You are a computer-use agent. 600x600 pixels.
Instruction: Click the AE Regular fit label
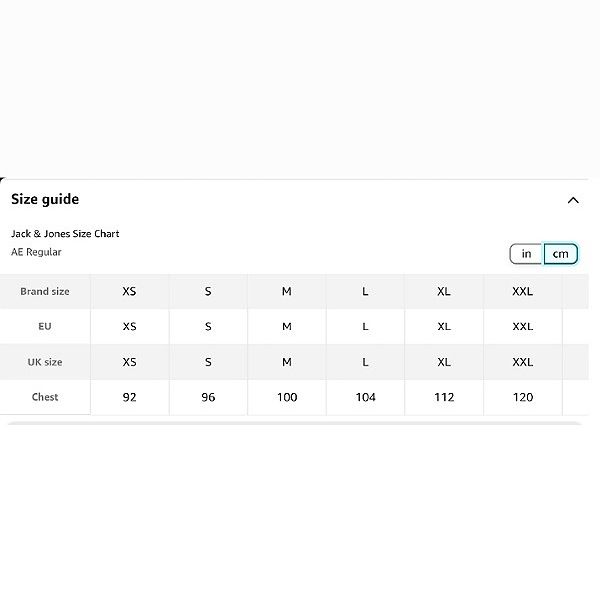click(36, 252)
